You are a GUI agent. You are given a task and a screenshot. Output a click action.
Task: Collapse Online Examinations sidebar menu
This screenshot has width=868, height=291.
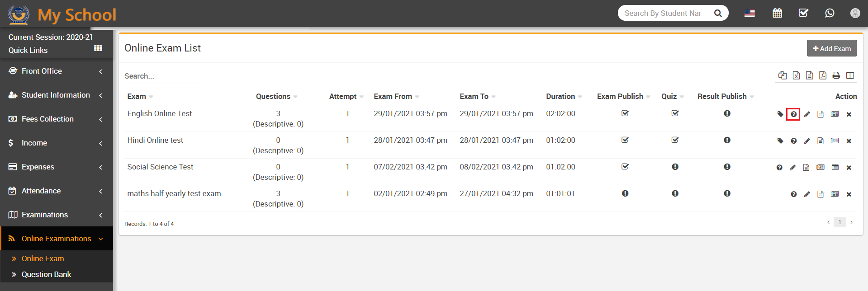pyautogui.click(x=57, y=239)
